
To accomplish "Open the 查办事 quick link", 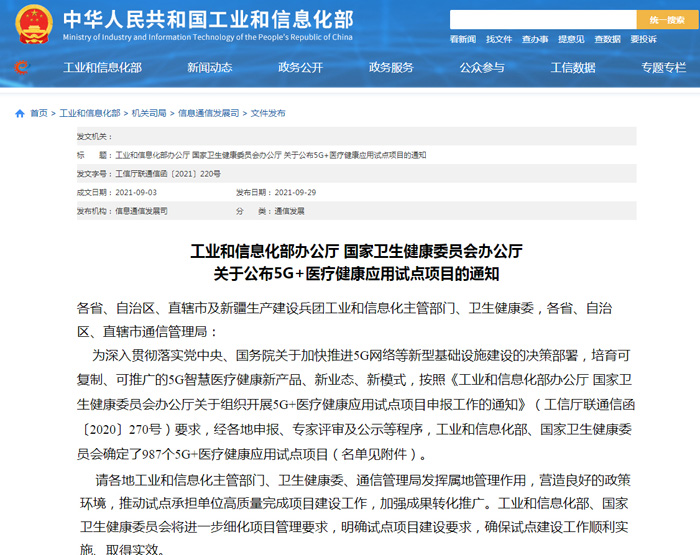I will 535,39.
